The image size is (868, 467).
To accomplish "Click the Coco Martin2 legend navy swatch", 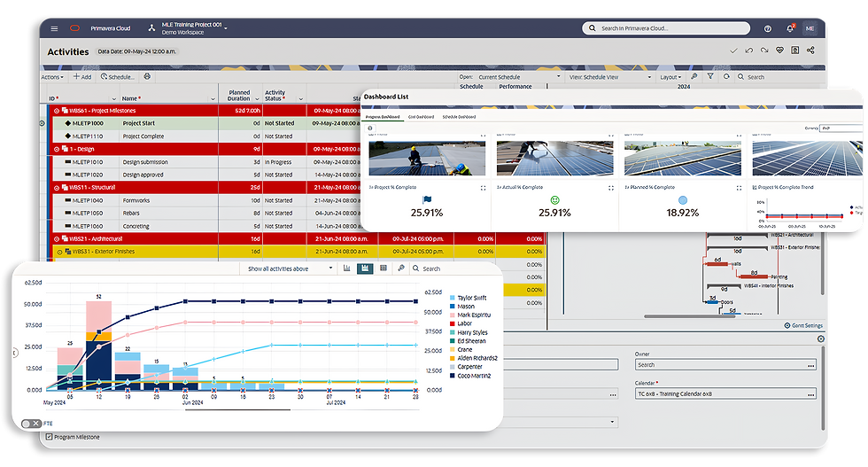I will (x=453, y=376).
